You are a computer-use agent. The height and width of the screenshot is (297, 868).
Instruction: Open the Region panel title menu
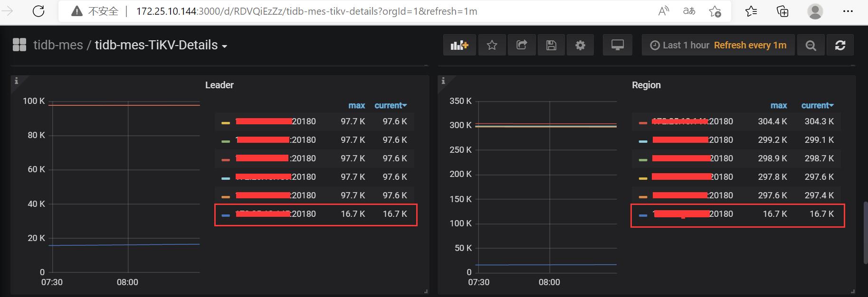click(x=646, y=85)
